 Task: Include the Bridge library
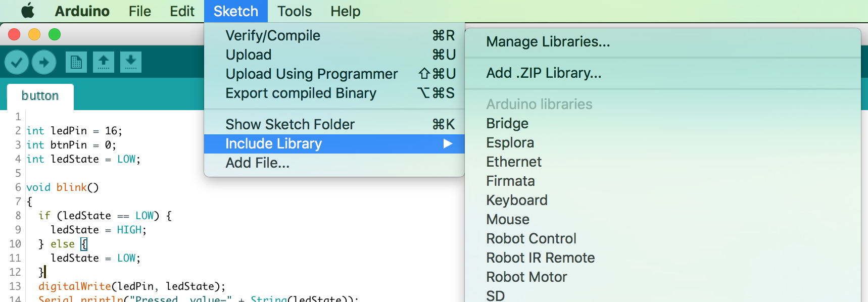click(x=662, y=123)
